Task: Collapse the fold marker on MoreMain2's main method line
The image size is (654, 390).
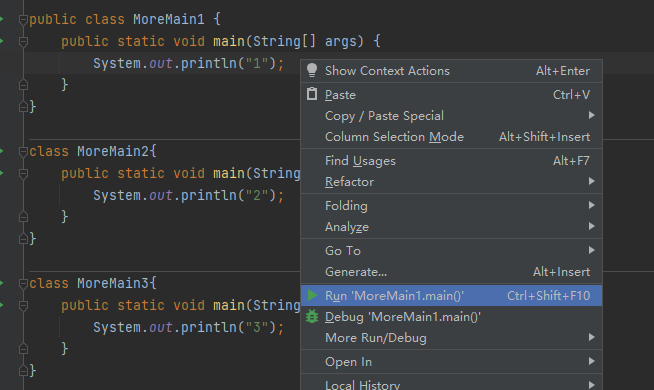Action: click(x=23, y=173)
